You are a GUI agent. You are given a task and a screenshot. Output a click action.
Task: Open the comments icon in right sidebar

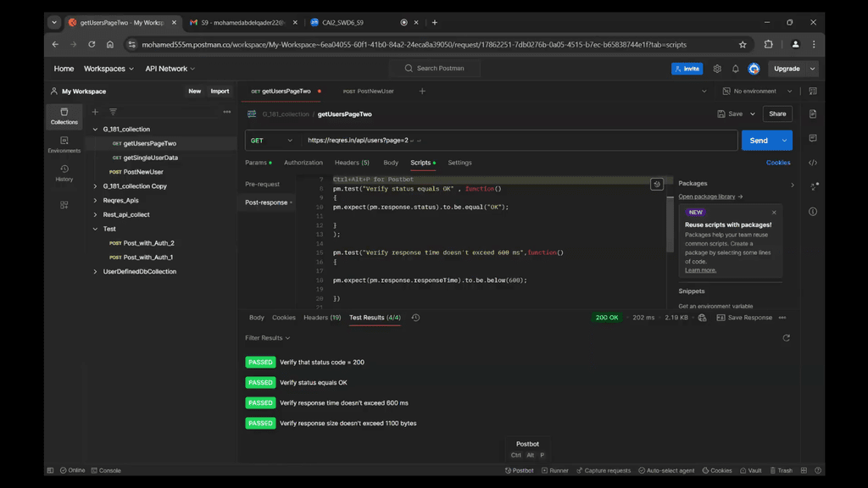click(x=813, y=138)
